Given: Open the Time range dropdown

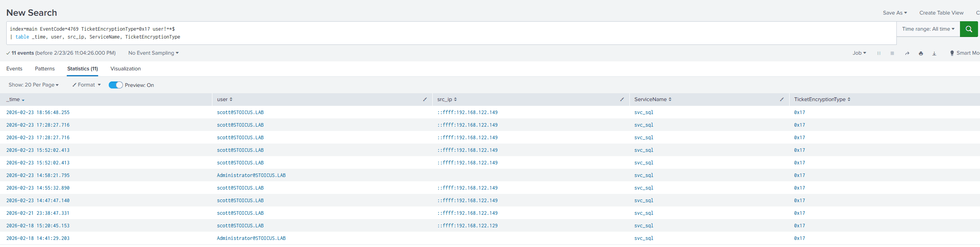Looking at the screenshot, I should point(928,29).
